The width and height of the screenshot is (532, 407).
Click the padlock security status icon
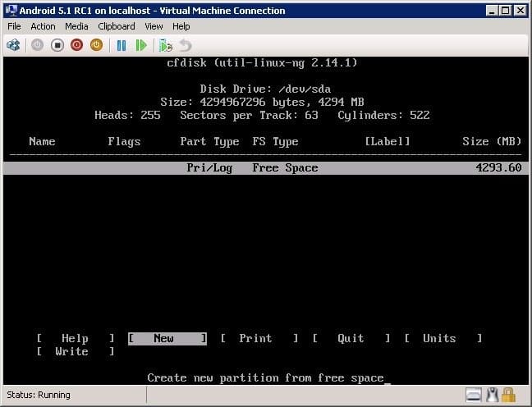click(x=508, y=395)
